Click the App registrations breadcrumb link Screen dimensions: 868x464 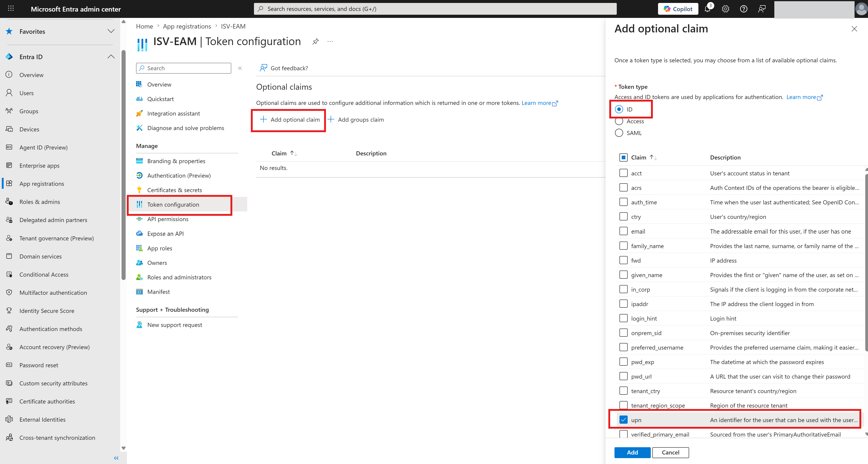point(187,26)
